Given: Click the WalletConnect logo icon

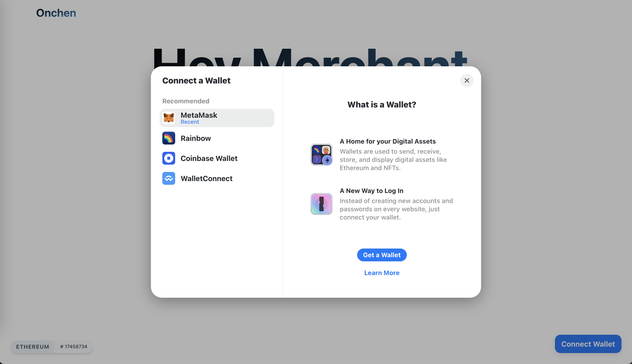Looking at the screenshot, I should [x=169, y=179].
